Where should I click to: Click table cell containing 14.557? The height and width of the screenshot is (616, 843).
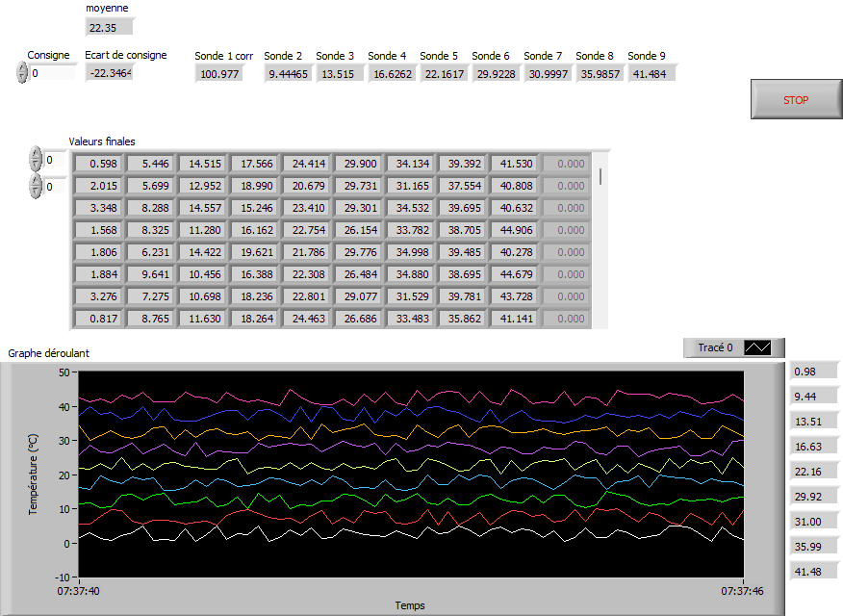click(203, 208)
